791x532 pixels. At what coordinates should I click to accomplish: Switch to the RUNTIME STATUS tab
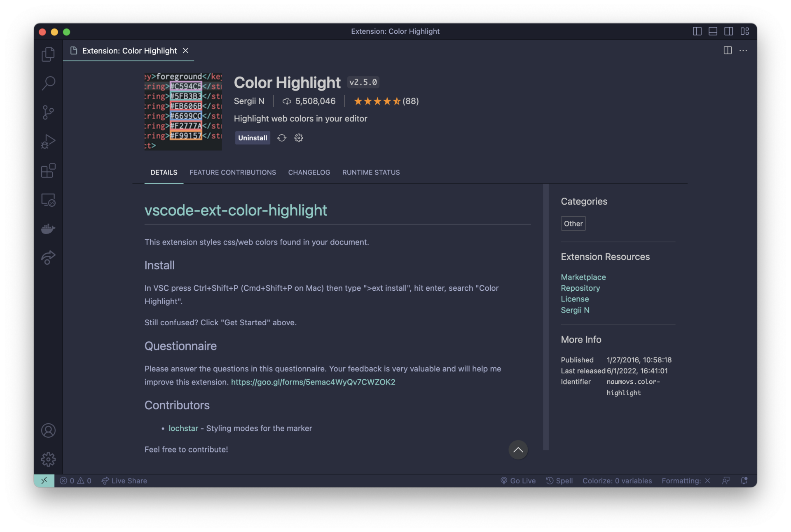pyautogui.click(x=371, y=173)
